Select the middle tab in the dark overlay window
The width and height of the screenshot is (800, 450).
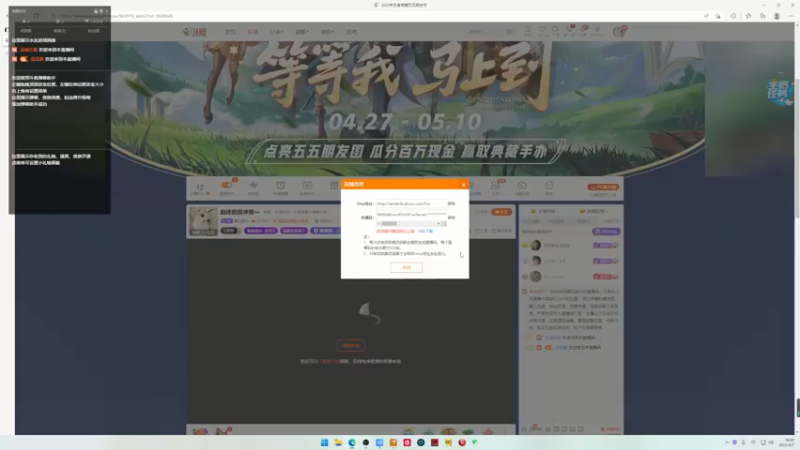[60, 31]
